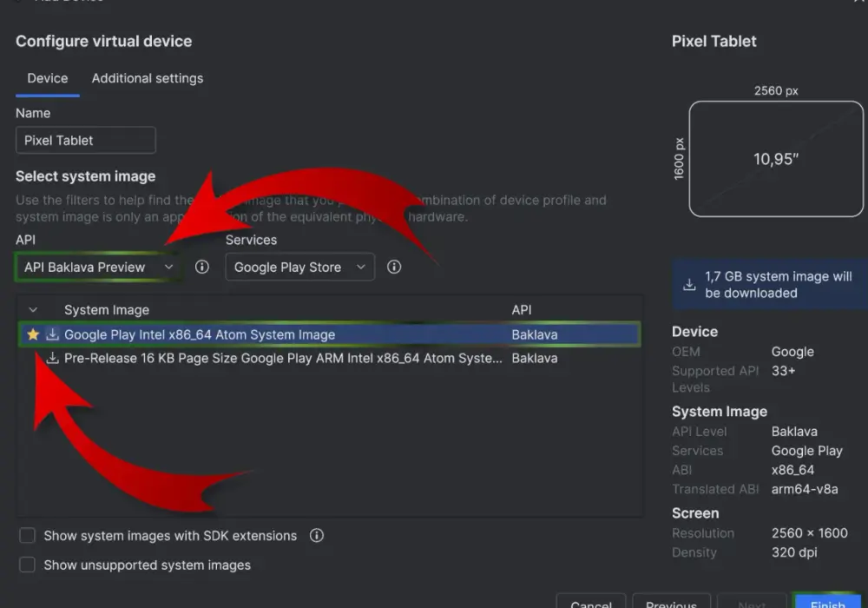Show info for the Services filter
The height and width of the screenshot is (608, 868).
393,267
